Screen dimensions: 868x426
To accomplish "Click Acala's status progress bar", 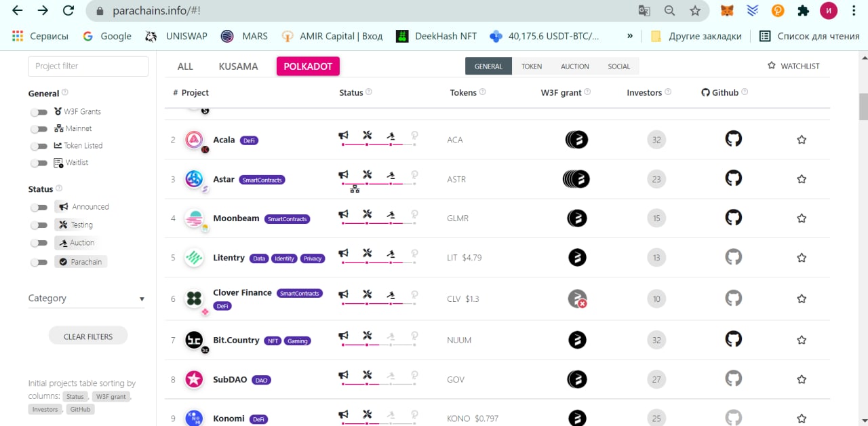I will 380,144.
